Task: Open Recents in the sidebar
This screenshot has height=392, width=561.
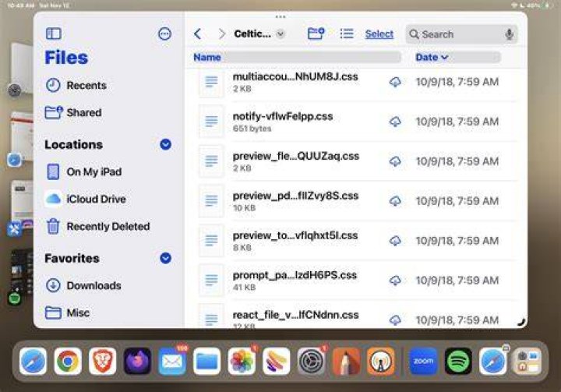Action: tap(76, 86)
